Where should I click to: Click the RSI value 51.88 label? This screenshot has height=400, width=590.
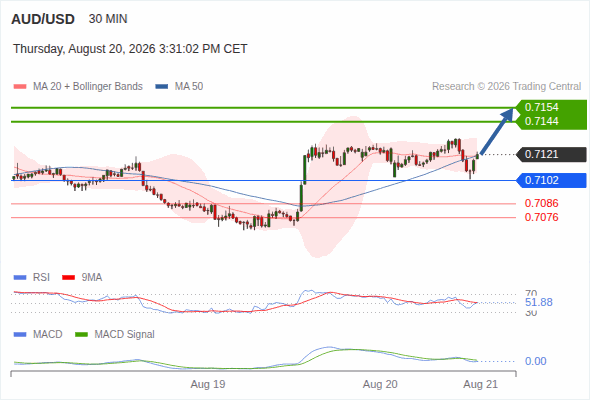(539, 303)
